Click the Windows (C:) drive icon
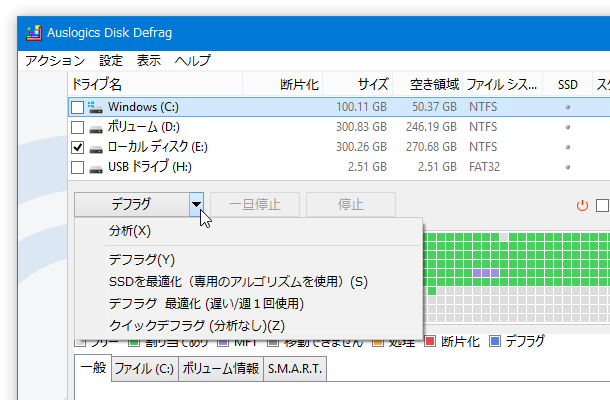This screenshot has width=610, height=400. click(95, 107)
